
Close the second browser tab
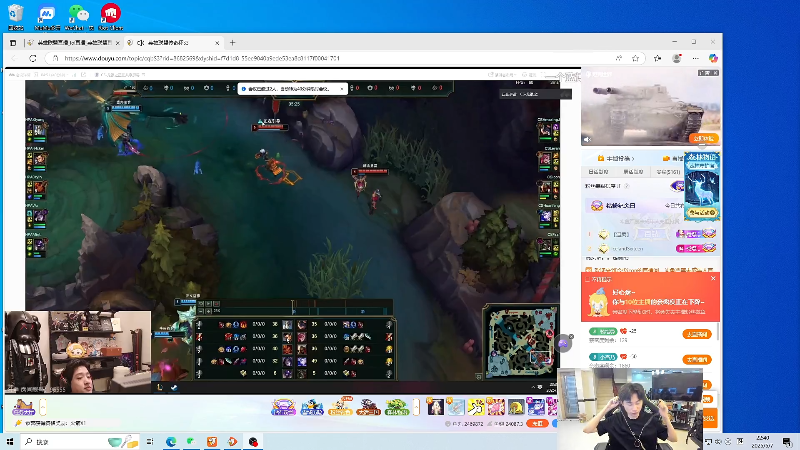tap(217, 43)
